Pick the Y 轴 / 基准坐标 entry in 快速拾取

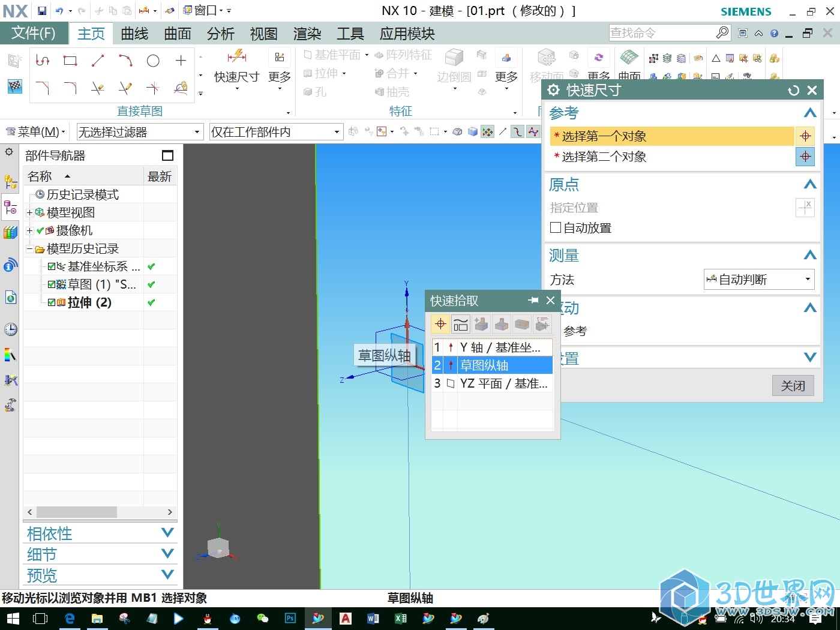click(x=492, y=347)
